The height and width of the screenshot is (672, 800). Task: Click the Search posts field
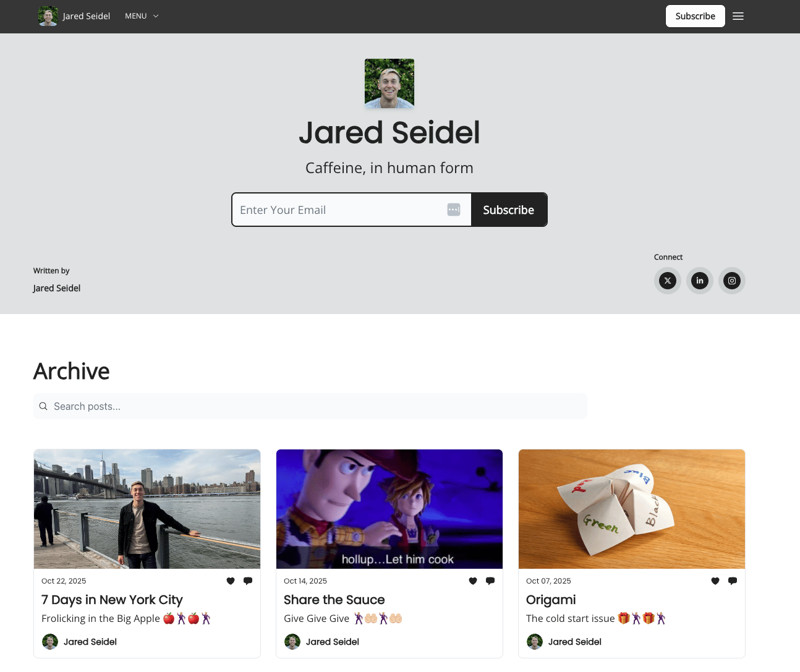tap(310, 406)
